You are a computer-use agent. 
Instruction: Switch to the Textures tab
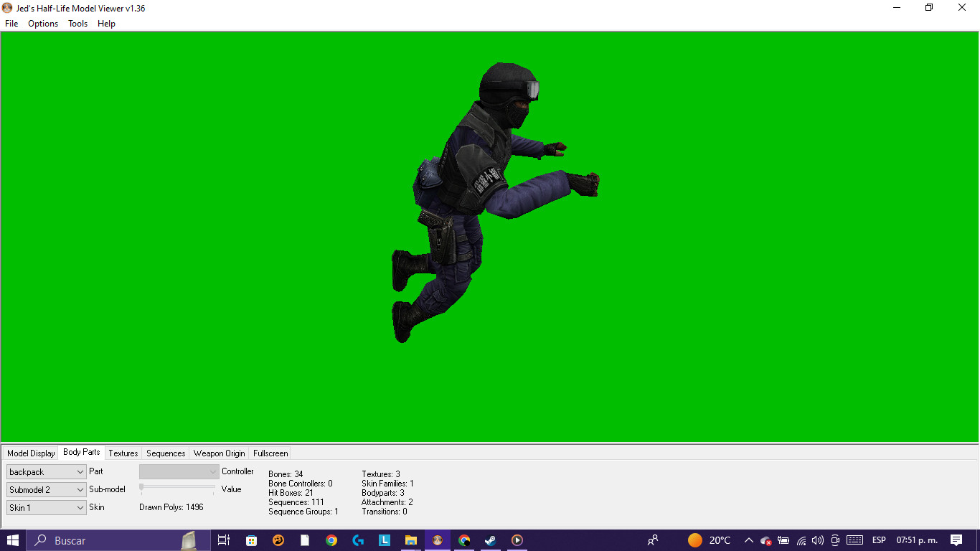123,453
